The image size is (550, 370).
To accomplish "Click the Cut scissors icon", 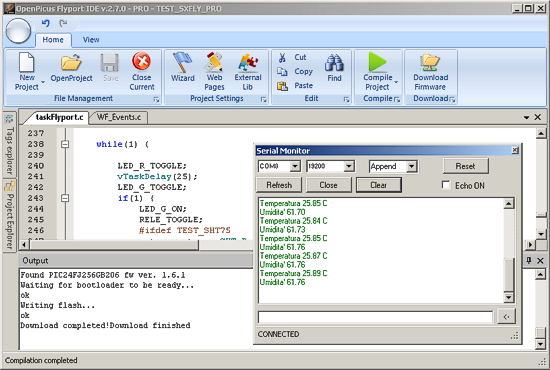I will pos(282,57).
